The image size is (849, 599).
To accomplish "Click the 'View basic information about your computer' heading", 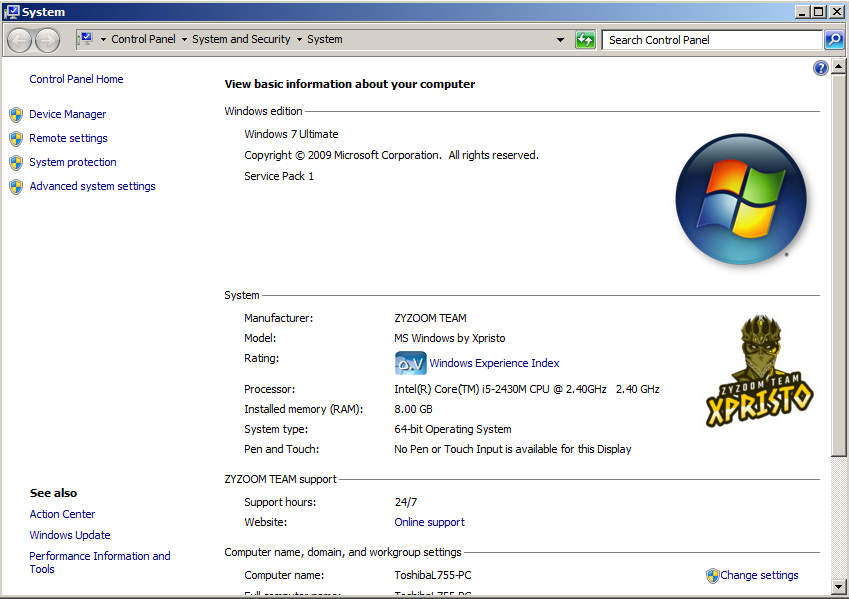I will pos(350,84).
